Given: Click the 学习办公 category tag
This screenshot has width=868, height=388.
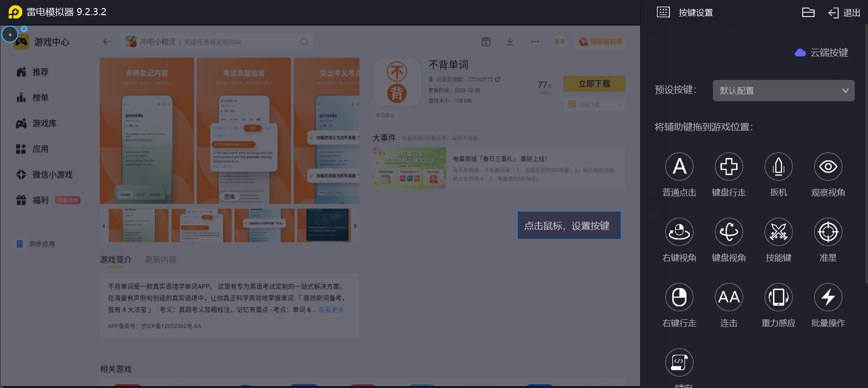Looking at the screenshot, I should (385, 115).
